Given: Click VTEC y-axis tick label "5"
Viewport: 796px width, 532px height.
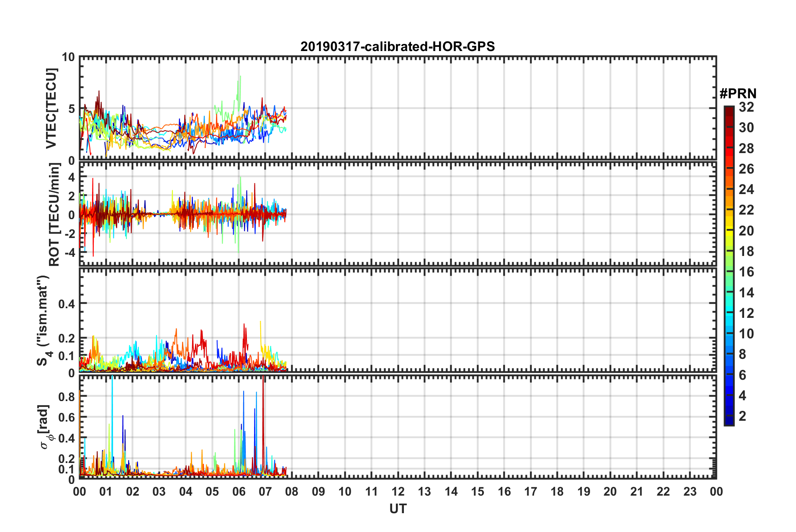Looking at the screenshot, I should point(72,109).
